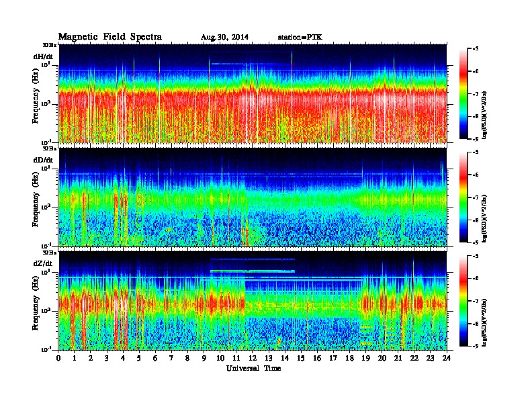Screen dimensions: 532x411
Task: Click the -5 tick on dH/dt color scale
Action: click(476, 49)
